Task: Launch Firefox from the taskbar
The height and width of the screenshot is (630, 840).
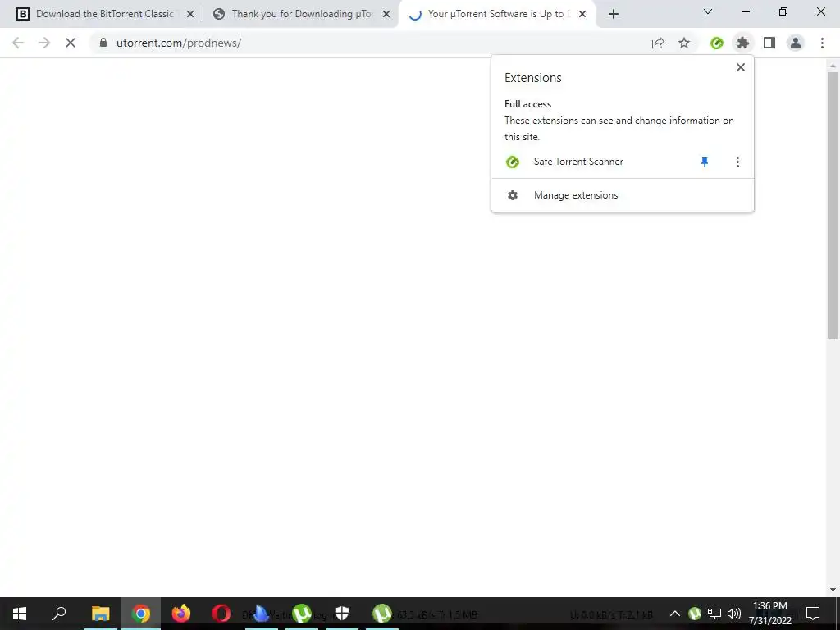Action: coord(181,614)
